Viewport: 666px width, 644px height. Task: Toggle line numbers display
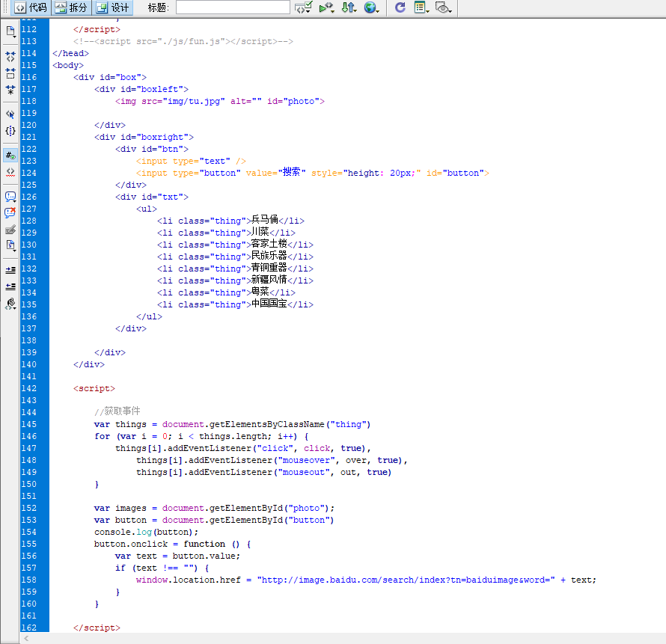click(x=10, y=156)
